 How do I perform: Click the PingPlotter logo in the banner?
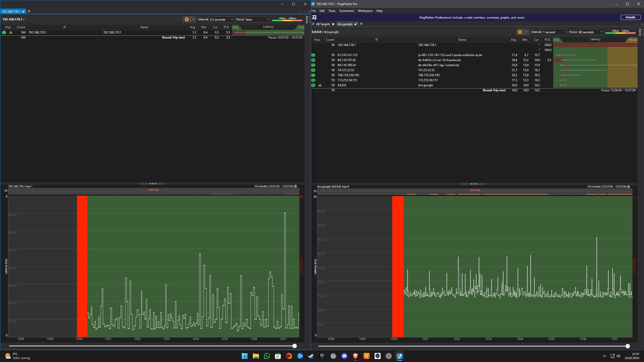pyautogui.click(x=314, y=17)
